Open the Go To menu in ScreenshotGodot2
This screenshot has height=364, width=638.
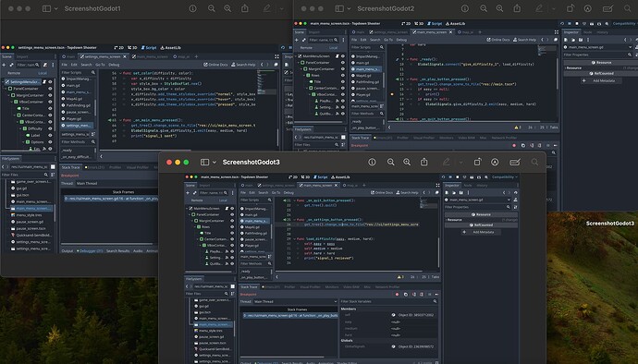tap(388, 40)
